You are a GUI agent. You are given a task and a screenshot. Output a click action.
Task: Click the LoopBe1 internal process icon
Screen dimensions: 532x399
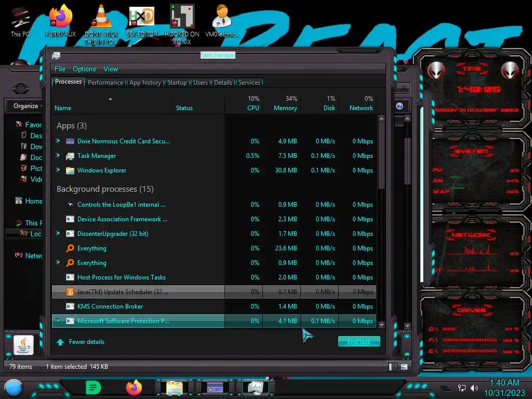tap(70, 204)
